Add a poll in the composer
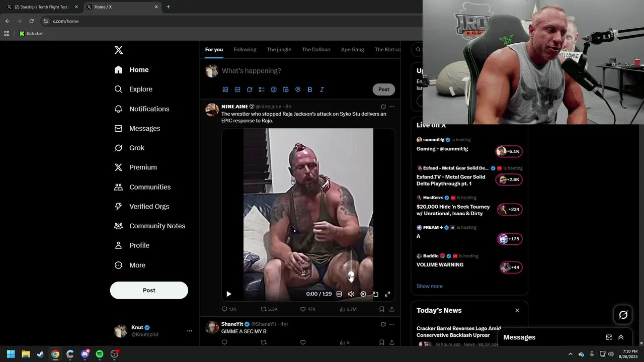Viewport: 644px width, 362px height. [x=262, y=89]
